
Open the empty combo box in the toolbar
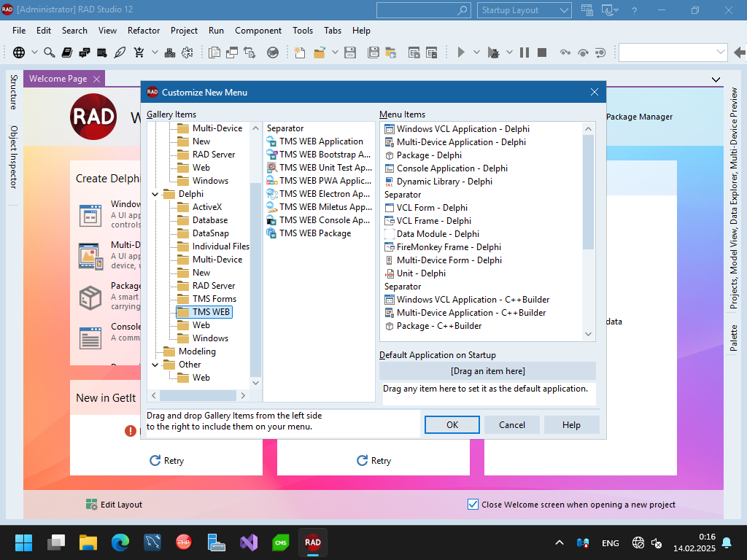tap(673, 52)
